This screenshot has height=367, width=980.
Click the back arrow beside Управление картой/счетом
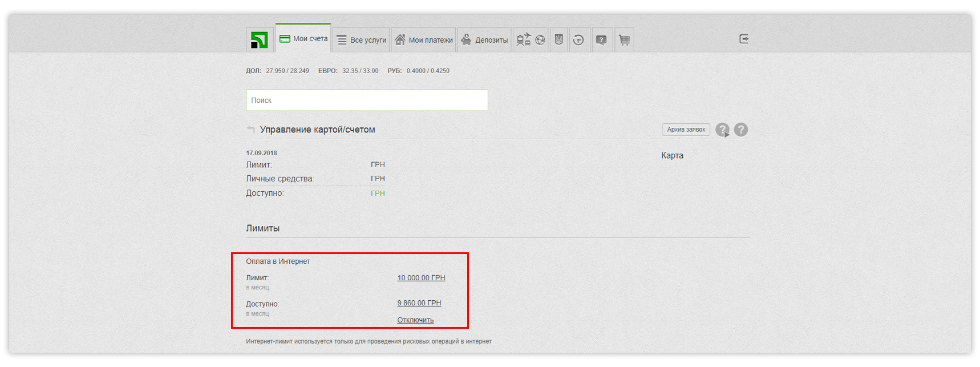coord(250,130)
